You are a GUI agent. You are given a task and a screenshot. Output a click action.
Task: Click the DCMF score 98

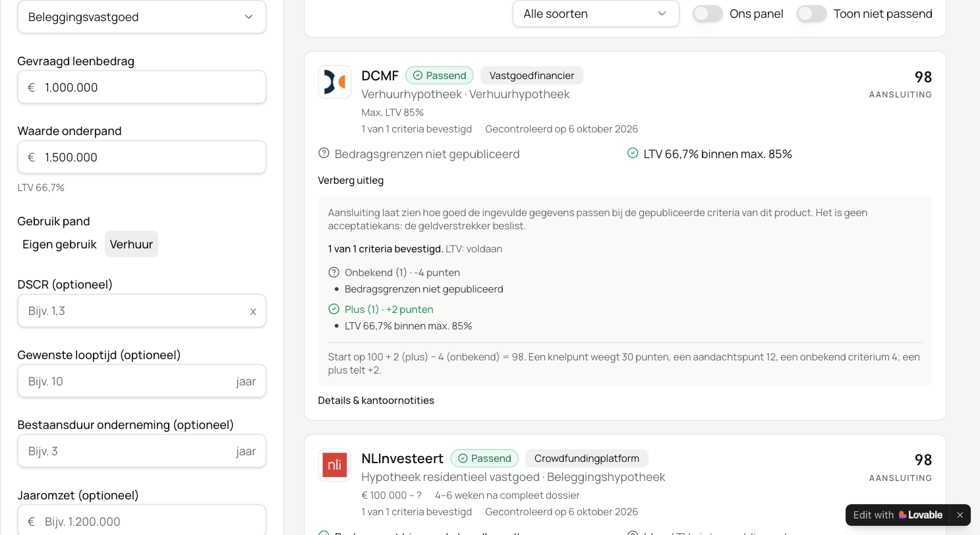click(x=923, y=77)
